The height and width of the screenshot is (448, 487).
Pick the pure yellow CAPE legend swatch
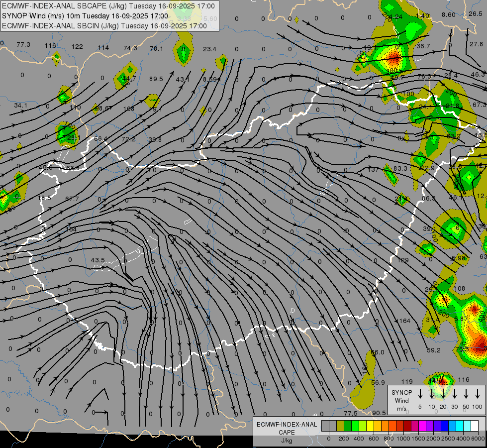click(x=370, y=426)
